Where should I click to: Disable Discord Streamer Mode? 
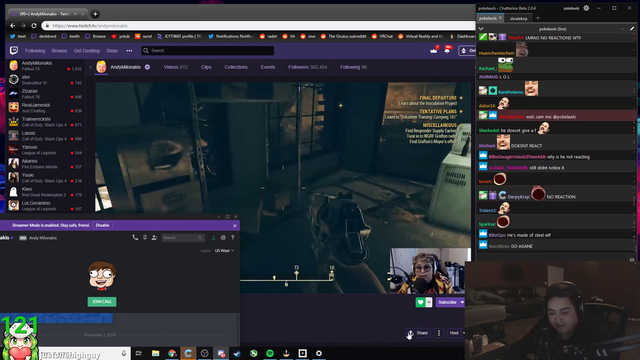[102, 225]
